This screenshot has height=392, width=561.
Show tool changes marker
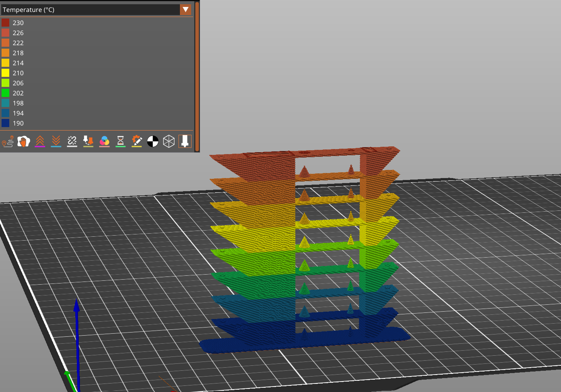[x=88, y=141]
